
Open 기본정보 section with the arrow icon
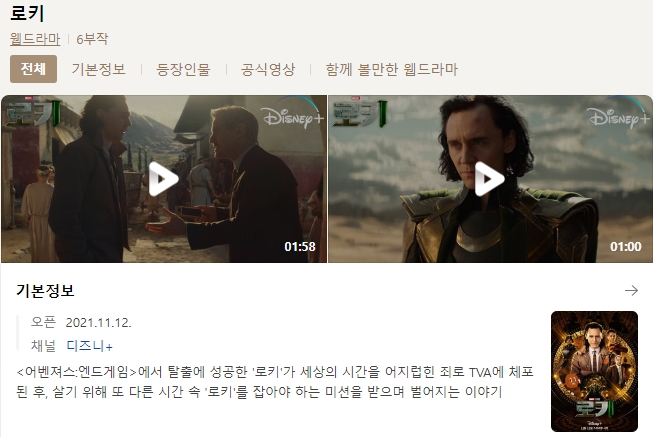(631, 290)
